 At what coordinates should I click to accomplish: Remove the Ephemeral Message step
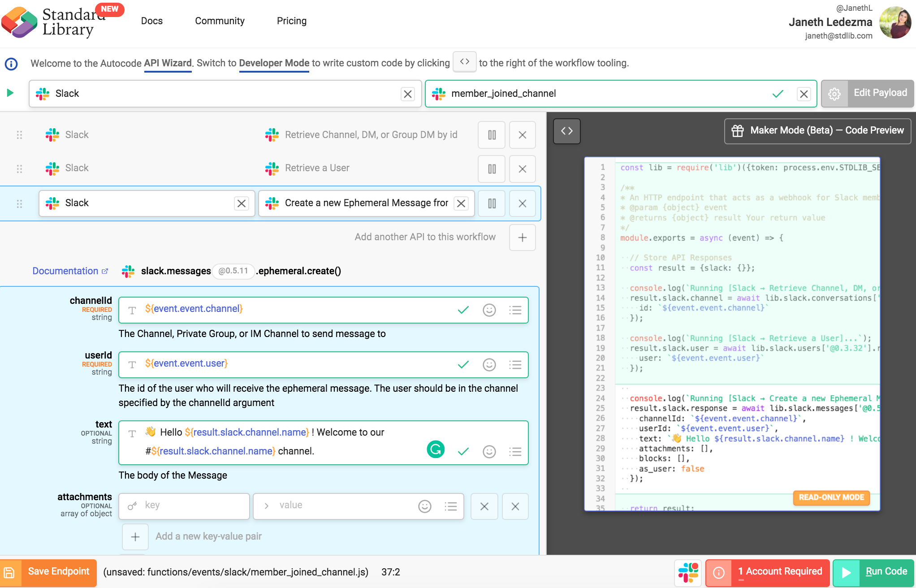pos(522,203)
